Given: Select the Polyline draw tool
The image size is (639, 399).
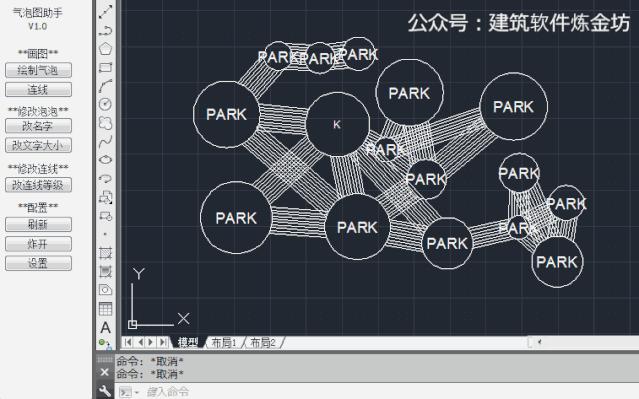Looking at the screenshot, I should tap(106, 30).
